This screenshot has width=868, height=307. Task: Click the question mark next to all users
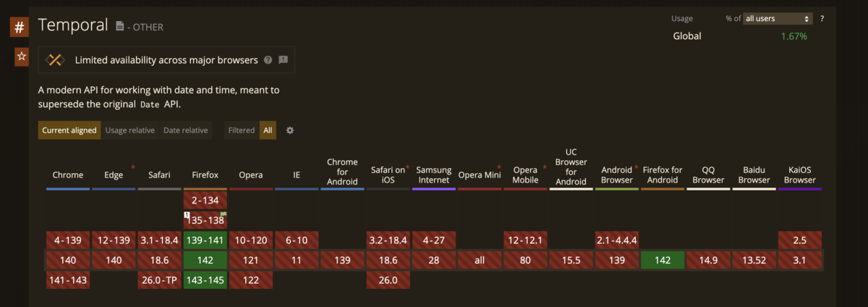822,18
